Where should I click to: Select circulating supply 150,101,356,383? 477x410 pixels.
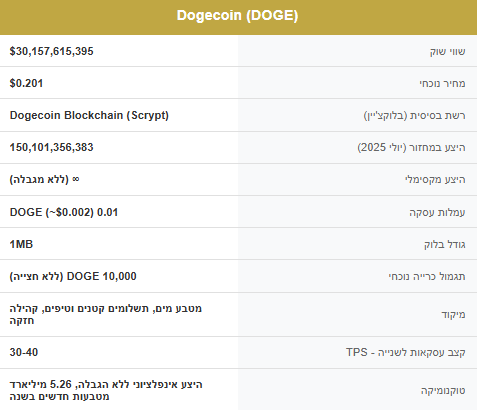[x=52, y=147]
